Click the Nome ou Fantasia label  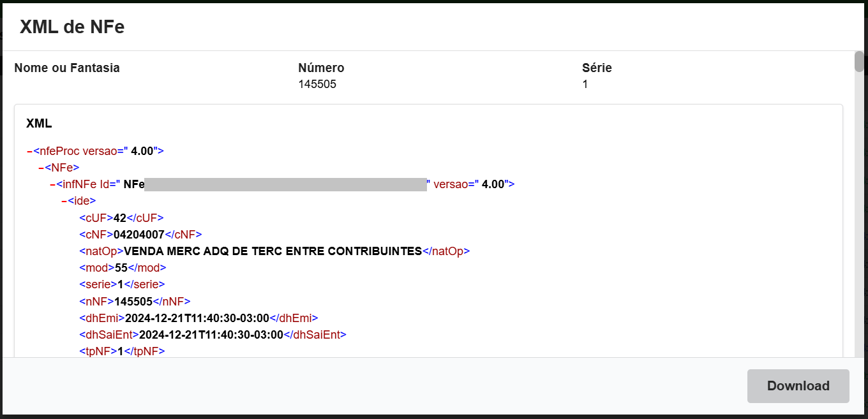click(67, 68)
